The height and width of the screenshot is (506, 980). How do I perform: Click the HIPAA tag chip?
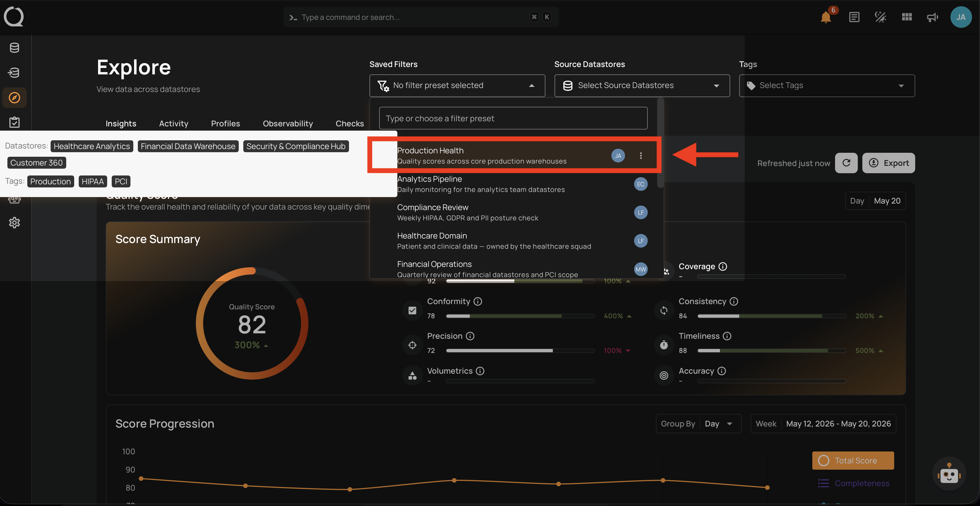tap(92, 181)
